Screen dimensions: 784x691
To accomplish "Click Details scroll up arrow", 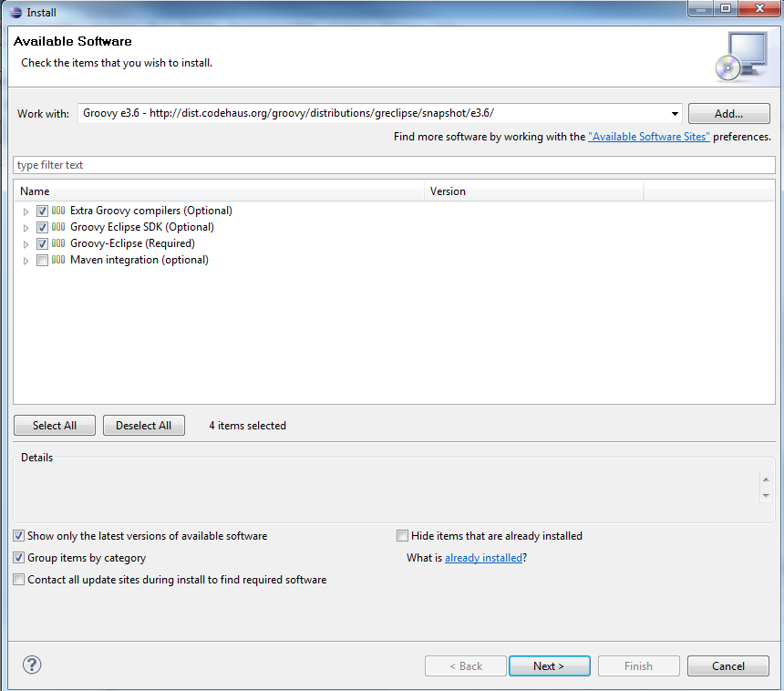I will 766,480.
